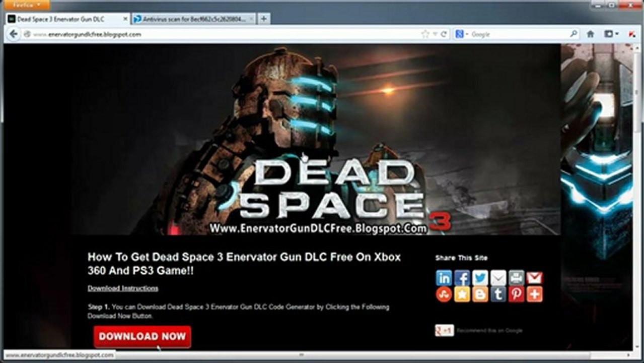Click the search magnifier icon
Viewport: 644px width, 363px height.
tap(574, 34)
